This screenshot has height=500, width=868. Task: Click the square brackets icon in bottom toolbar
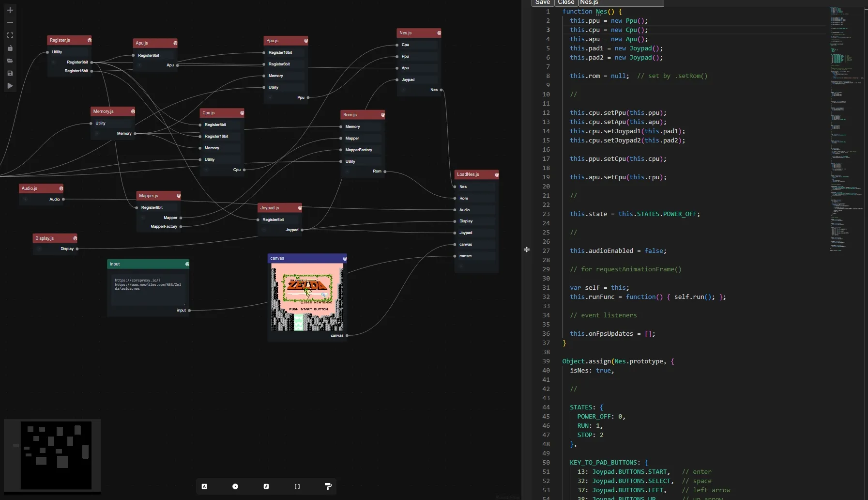pos(297,486)
